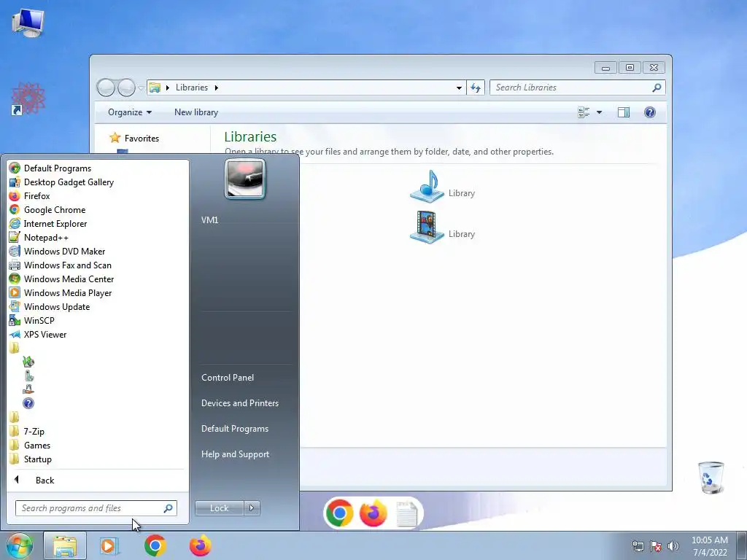The image size is (747, 560).
Task: Select Favorites in navigation pane
Action: tap(142, 138)
